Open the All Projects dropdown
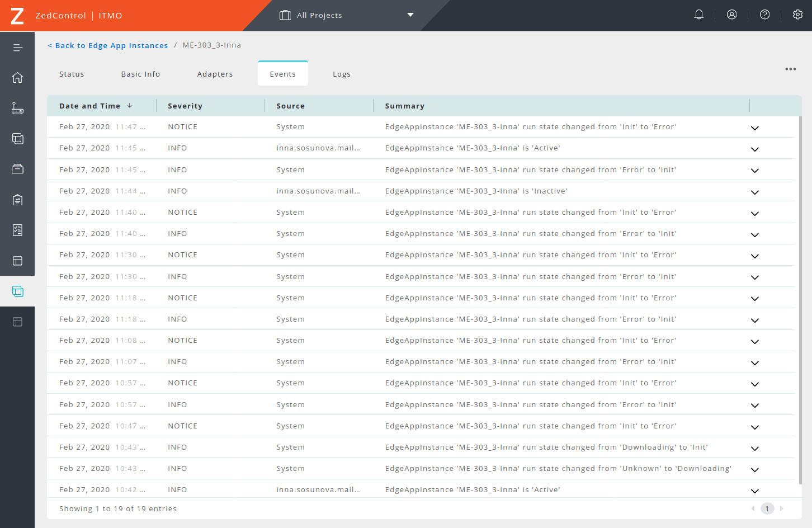Viewport: 812px width, 528px height. tap(347, 15)
